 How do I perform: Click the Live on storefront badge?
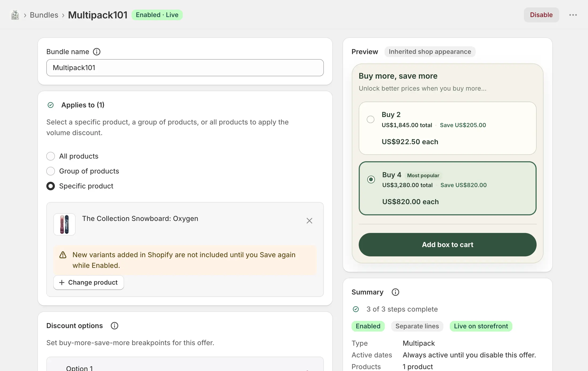pyautogui.click(x=481, y=326)
